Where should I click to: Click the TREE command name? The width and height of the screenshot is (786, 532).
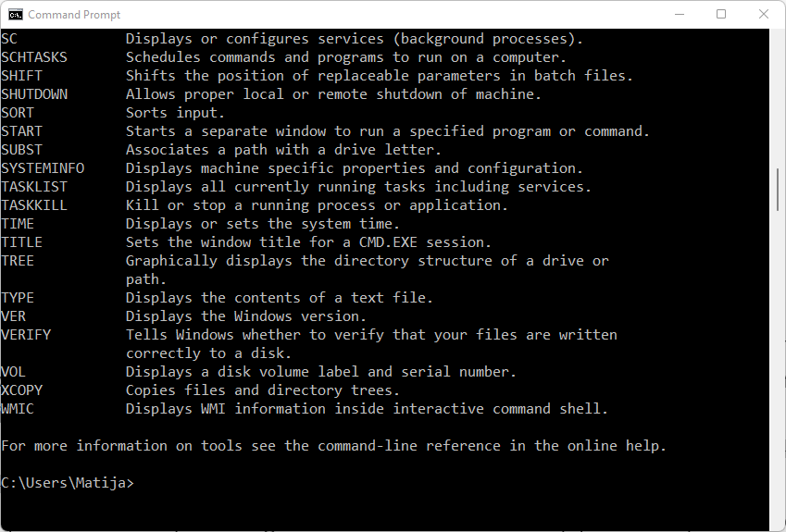click(18, 261)
